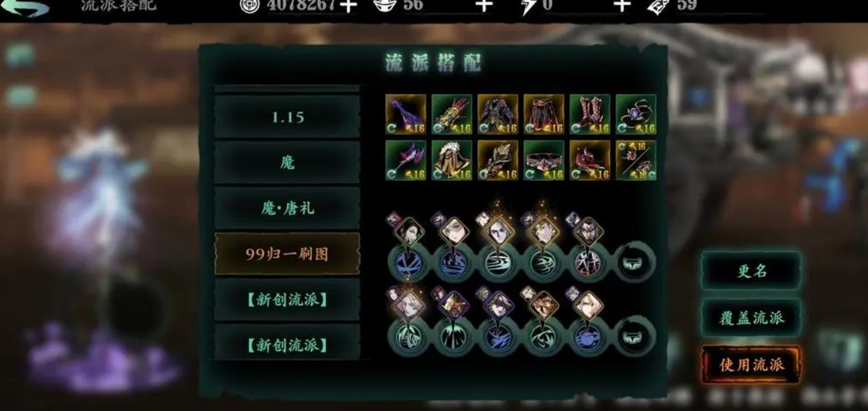Select the belt equipment icon in second row
The width and height of the screenshot is (868, 411).
544,160
